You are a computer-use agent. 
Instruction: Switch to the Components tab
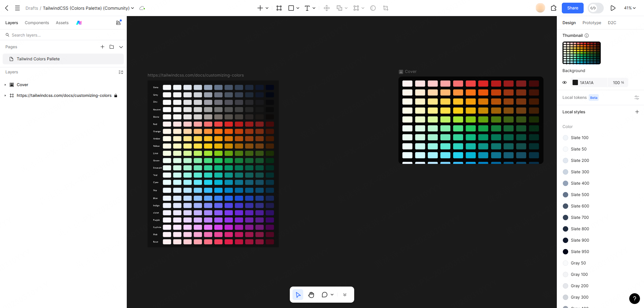click(x=37, y=23)
